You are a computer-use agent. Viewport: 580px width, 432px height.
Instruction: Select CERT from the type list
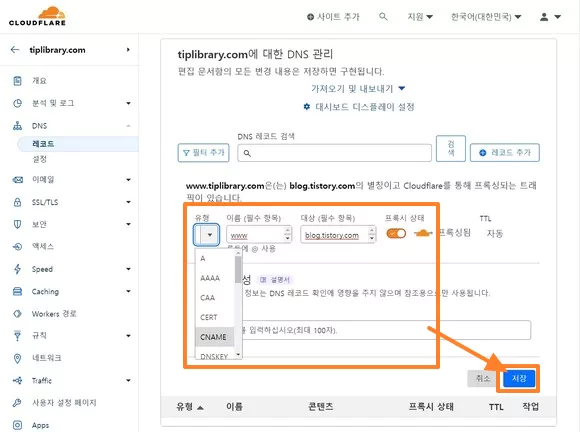[x=215, y=317]
